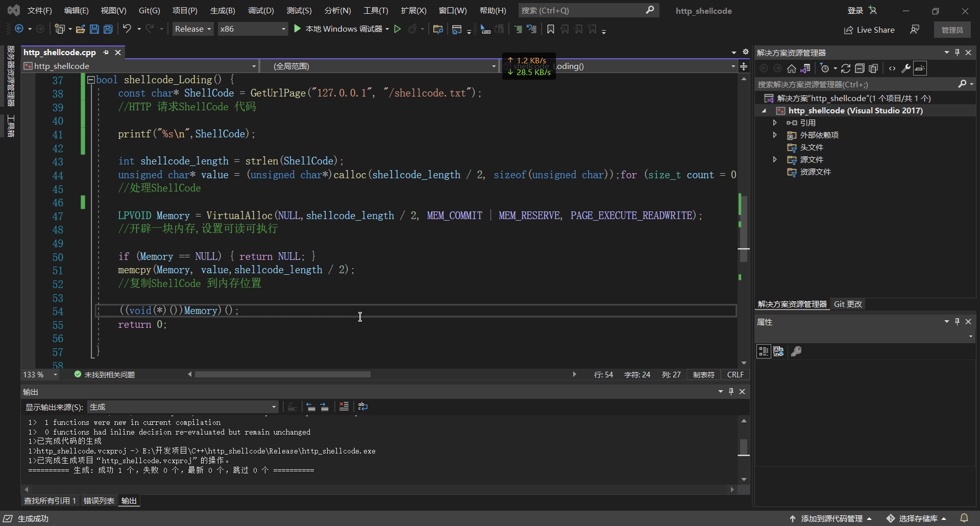980x526 pixels.
Task: Open the notifications bell in status bar
Action: coord(964,518)
